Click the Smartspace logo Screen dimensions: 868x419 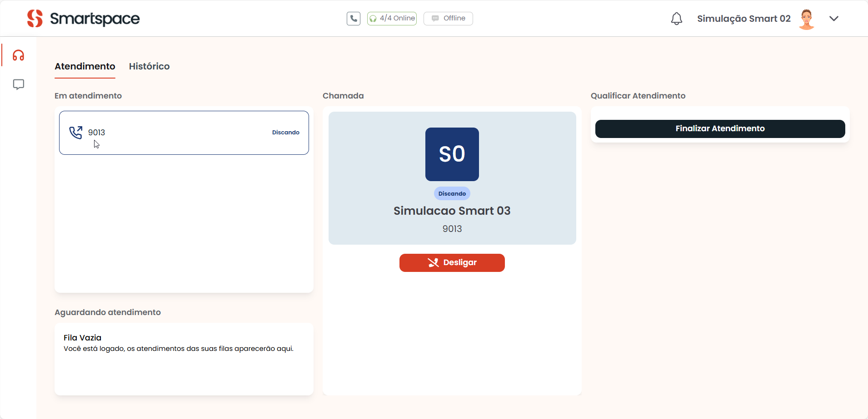83,19
